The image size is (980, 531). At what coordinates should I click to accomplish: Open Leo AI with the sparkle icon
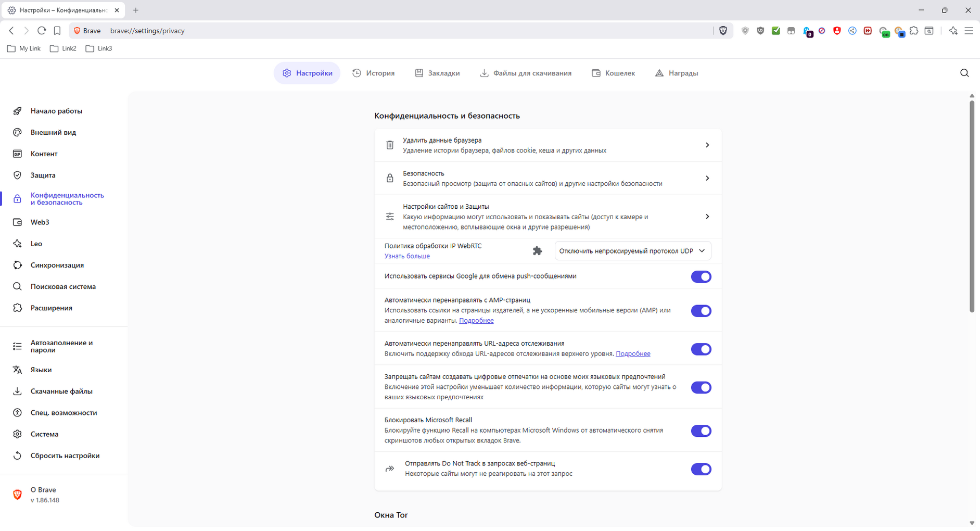pyautogui.click(x=953, y=31)
